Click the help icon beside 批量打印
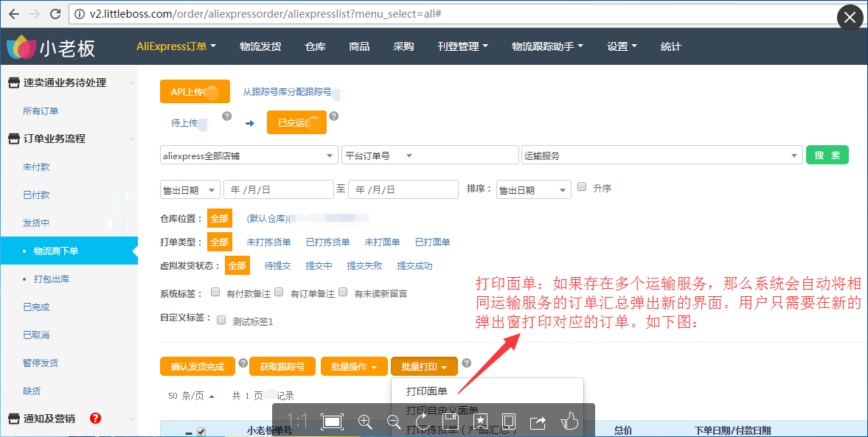Image resolution: width=868 pixels, height=437 pixels. [x=467, y=363]
